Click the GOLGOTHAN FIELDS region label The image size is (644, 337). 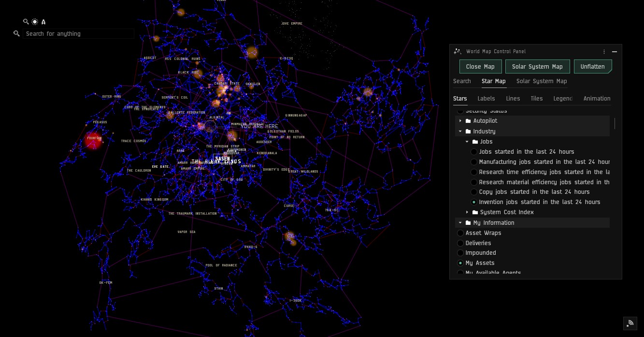pos(284,131)
